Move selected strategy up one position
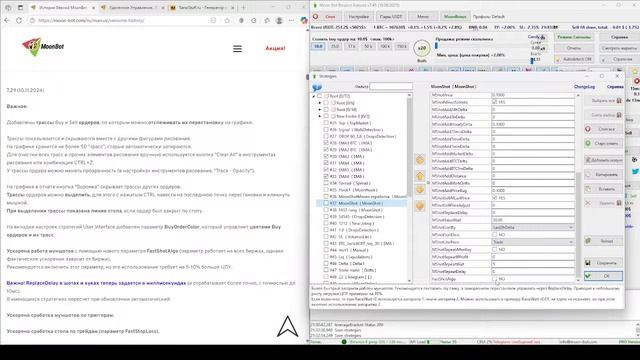Viewport: 640px width, 360px height. (x=420, y=176)
